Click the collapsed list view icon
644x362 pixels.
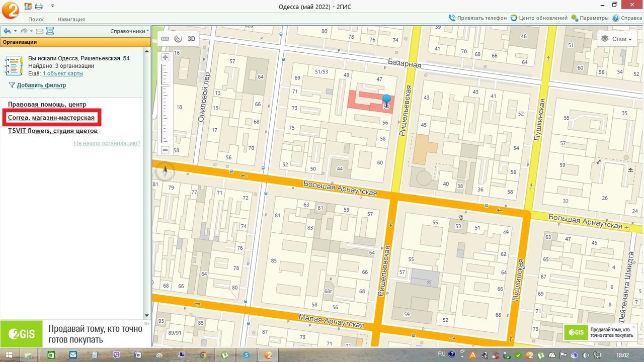[40, 31]
